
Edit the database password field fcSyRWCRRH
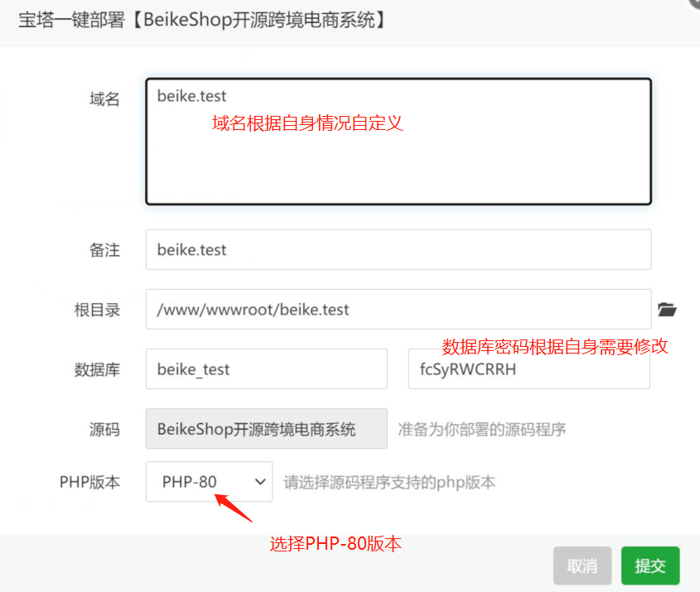(x=529, y=369)
